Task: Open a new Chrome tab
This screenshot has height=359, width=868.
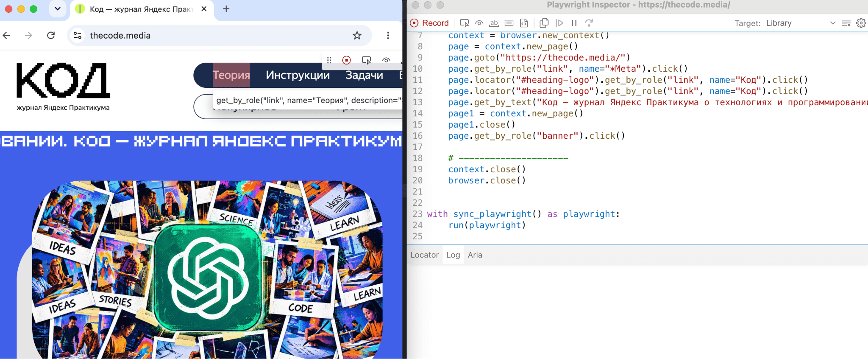Action: point(226,9)
